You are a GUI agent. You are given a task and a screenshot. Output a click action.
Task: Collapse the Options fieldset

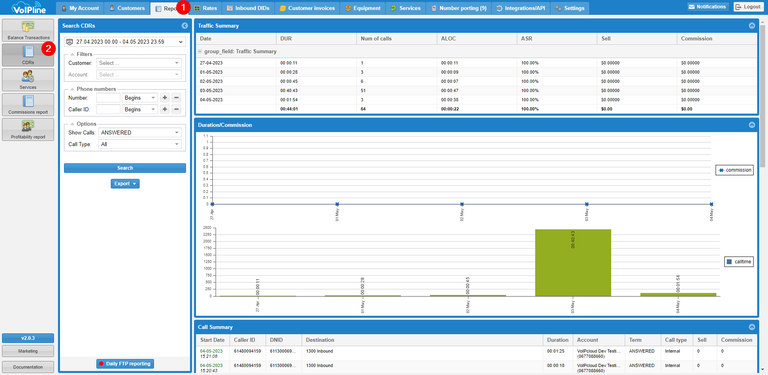click(72, 124)
